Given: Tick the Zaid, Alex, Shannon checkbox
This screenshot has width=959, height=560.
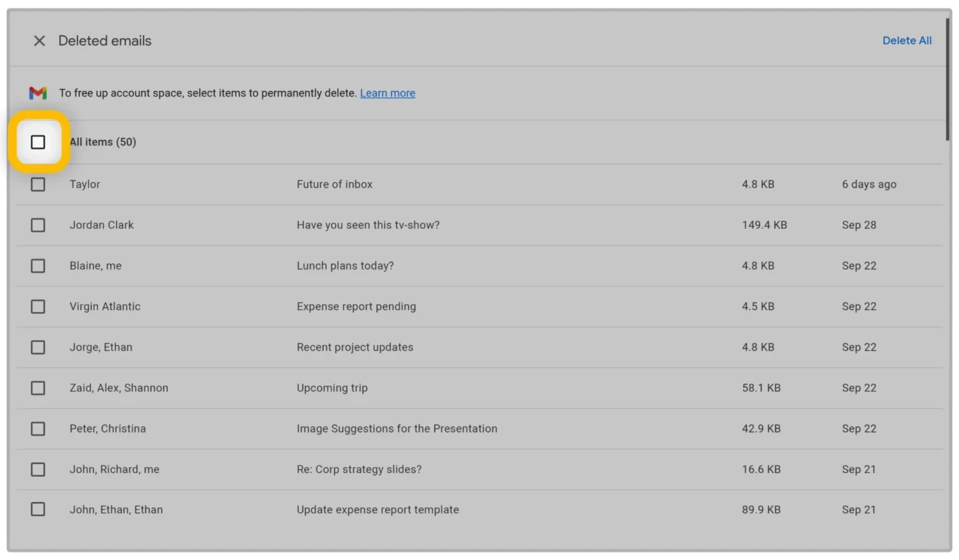Looking at the screenshot, I should pos(38,388).
